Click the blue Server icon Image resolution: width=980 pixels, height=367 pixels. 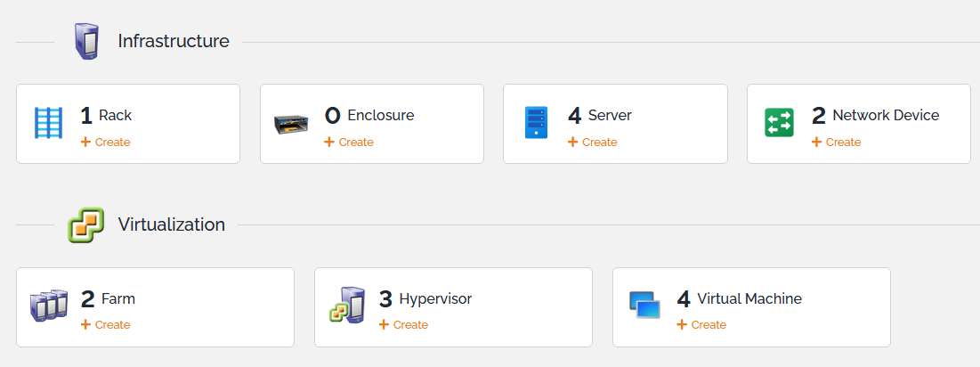coord(536,123)
